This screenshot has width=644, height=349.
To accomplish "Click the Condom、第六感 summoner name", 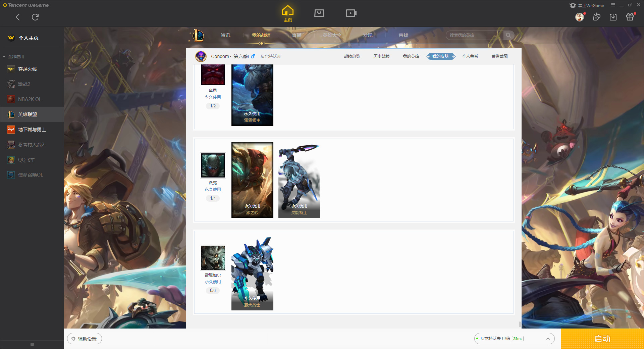I will [230, 56].
